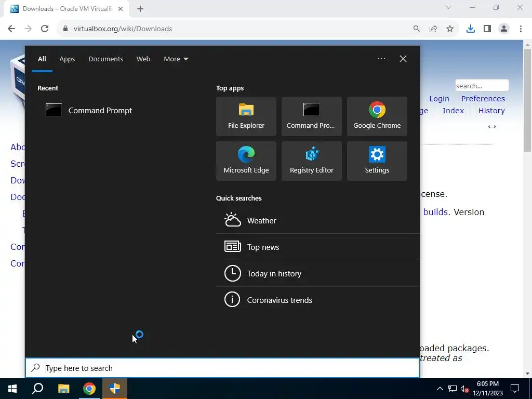Switch to the Web search tab
This screenshot has height=399, width=532.
[x=143, y=59]
